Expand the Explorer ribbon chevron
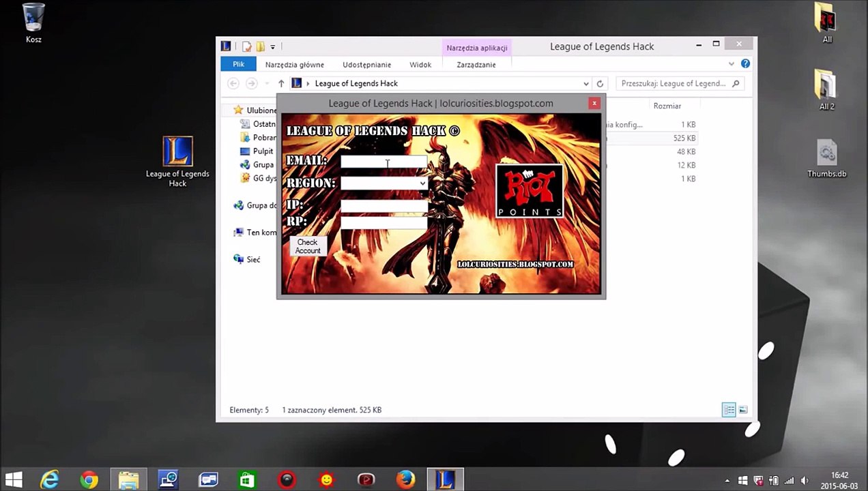 tap(731, 64)
